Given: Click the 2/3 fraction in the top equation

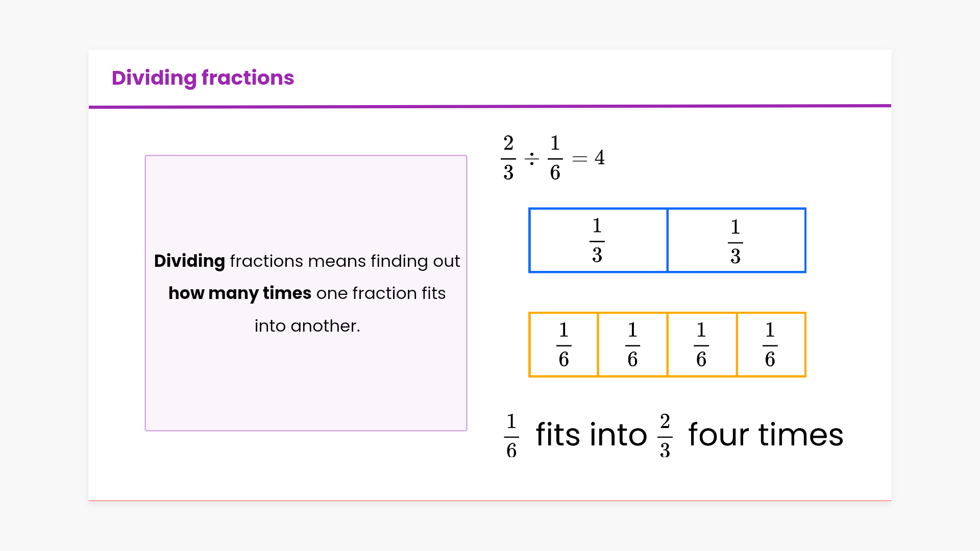Looking at the screenshot, I should pyautogui.click(x=508, y=158).
